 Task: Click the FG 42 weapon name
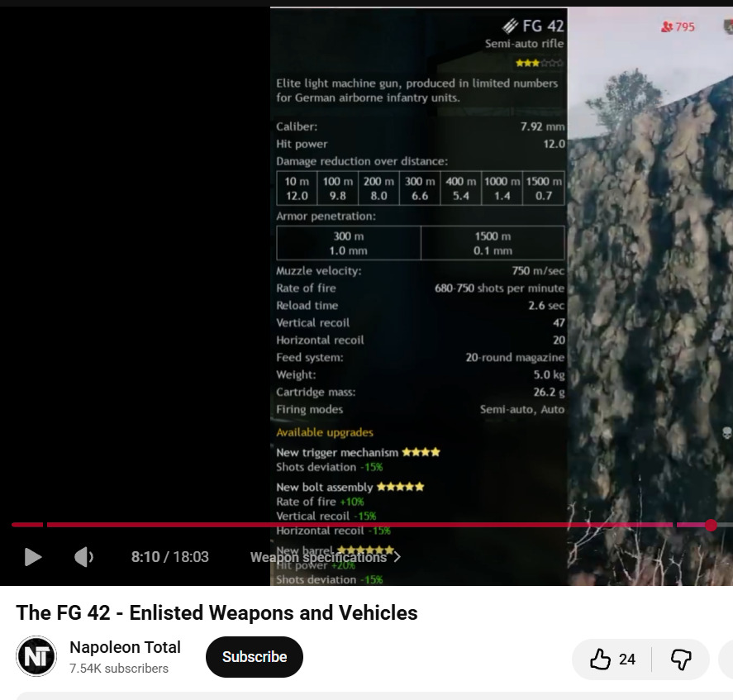543,26
